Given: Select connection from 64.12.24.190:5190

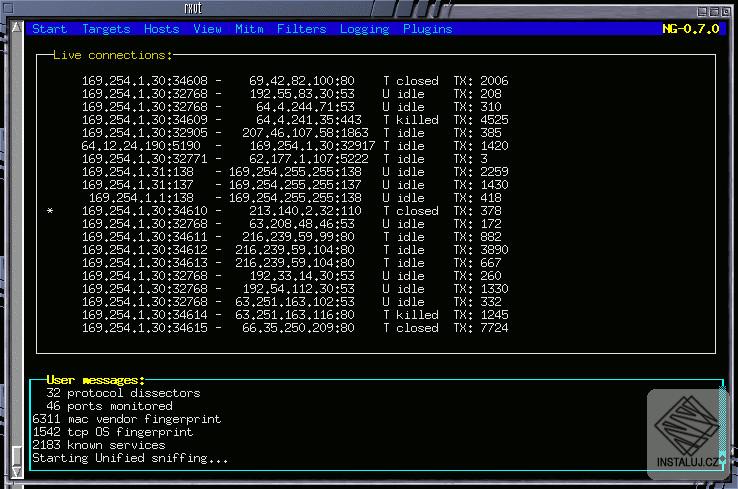Looking at the screenshot, I should tap(295, 146).
